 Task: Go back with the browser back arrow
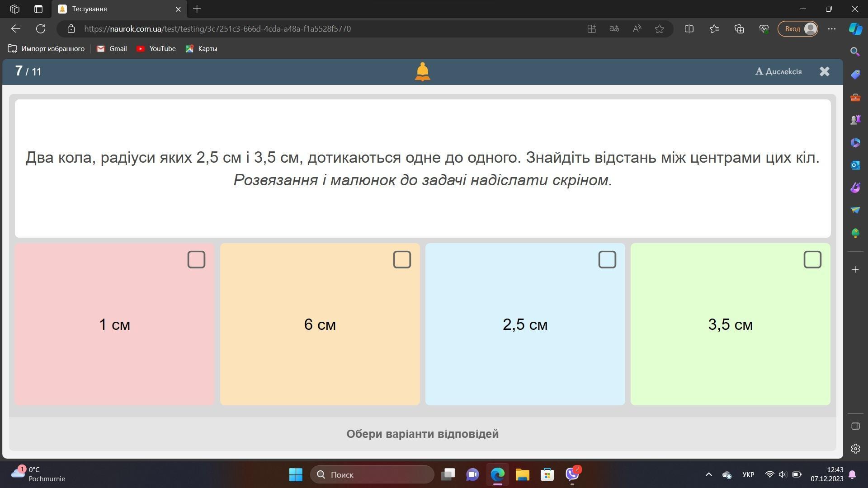tap(16, 29)
